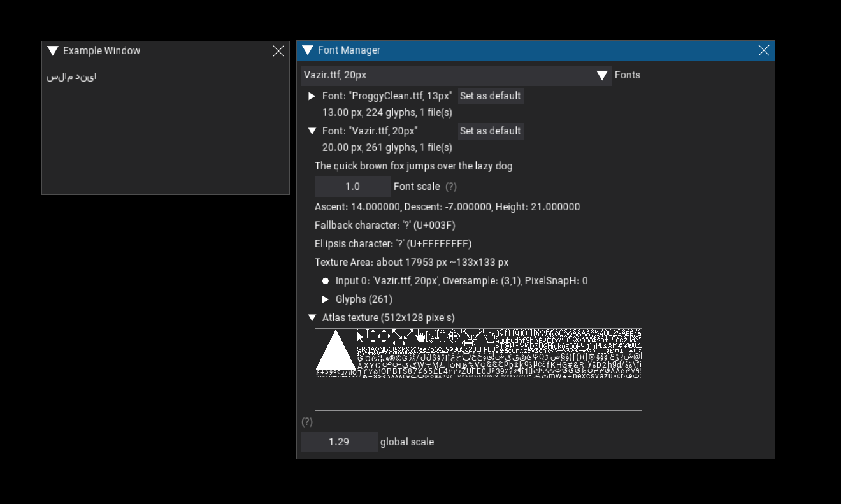Screen dimensions: 841x504
Task: Click the 'The quick brown fox' sample text
Action: pos(413,166)
